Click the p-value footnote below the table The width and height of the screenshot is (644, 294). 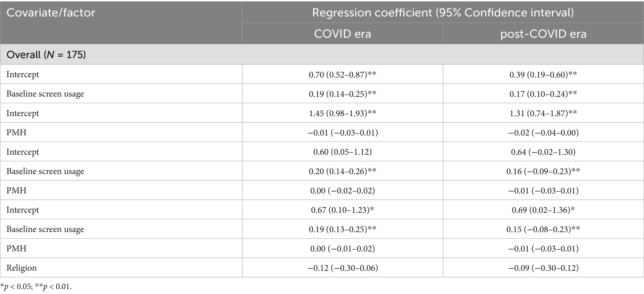pos(36,287)
